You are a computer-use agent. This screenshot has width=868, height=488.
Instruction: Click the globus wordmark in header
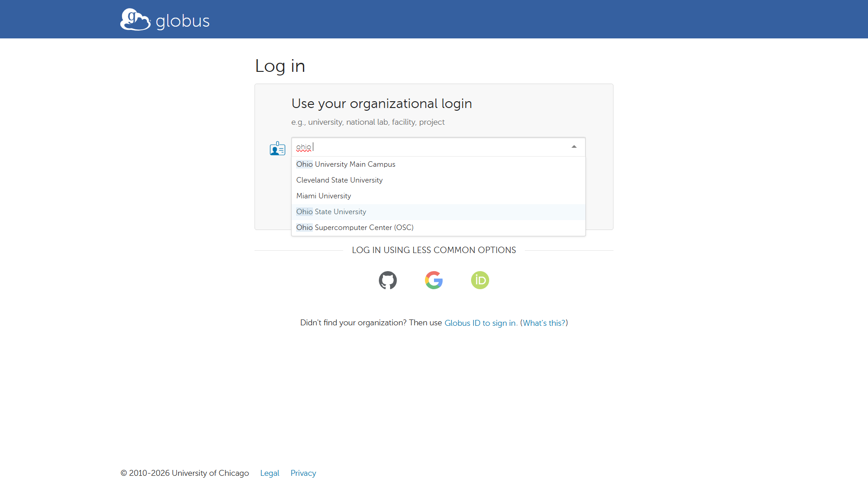point(183,21)
